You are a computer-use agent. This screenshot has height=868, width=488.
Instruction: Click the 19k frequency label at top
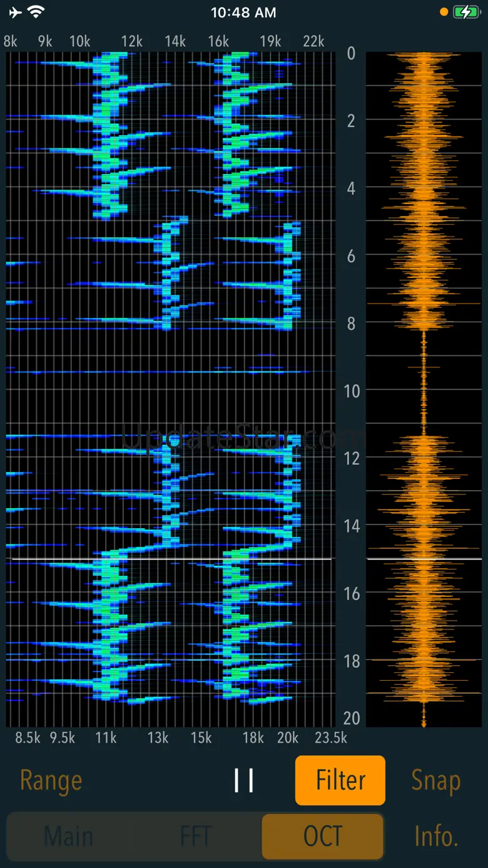(x=270, y=41)
